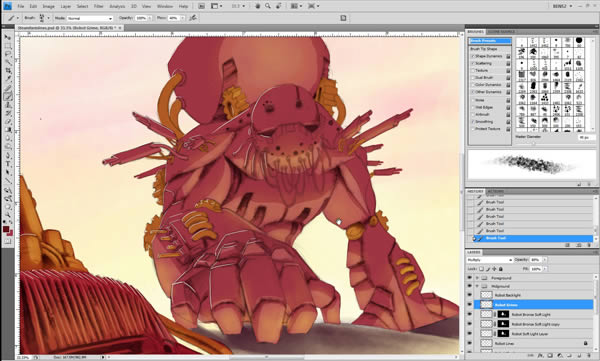Viewport: 600px width, 361px height.
Task: Delete current state in History panel
Action: 589,245
